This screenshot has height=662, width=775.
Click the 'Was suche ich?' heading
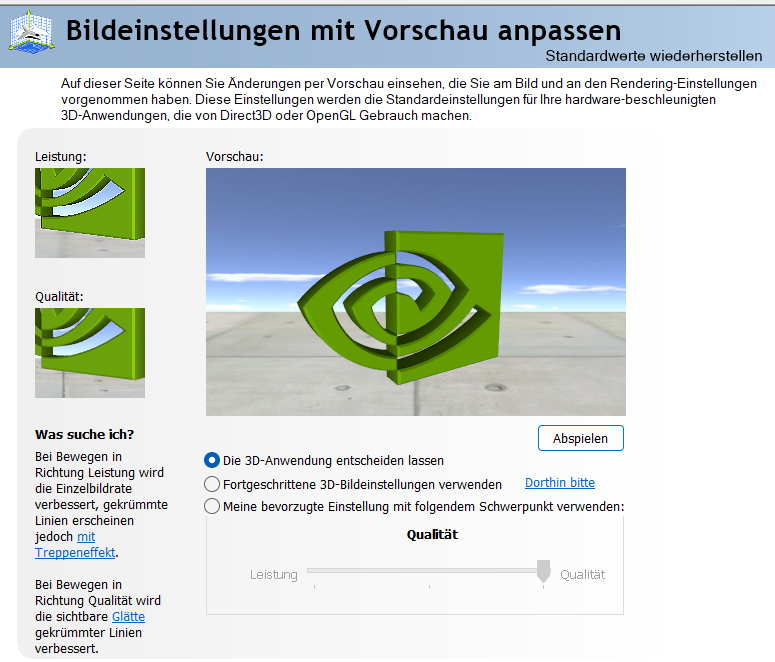(x=85, y=435)
